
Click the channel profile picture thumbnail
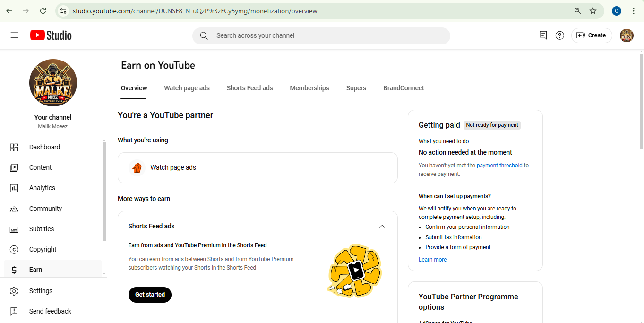pyautogui.click(x=53, y=83)
